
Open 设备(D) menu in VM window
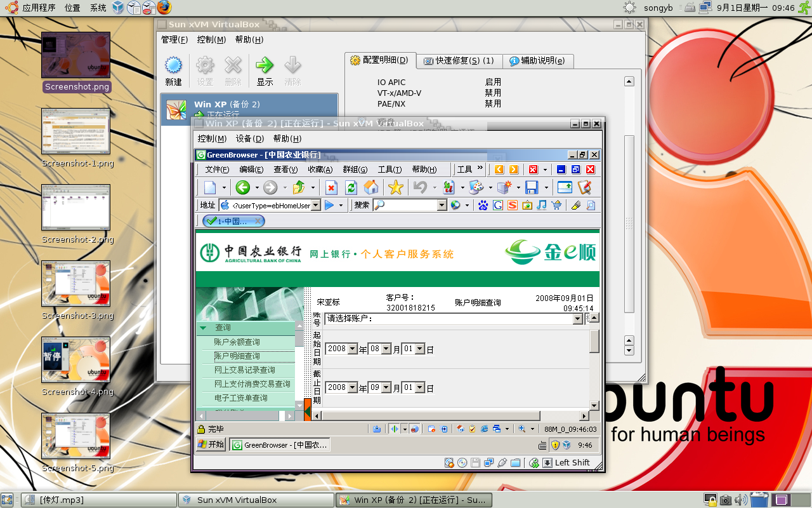coord(250,138)
